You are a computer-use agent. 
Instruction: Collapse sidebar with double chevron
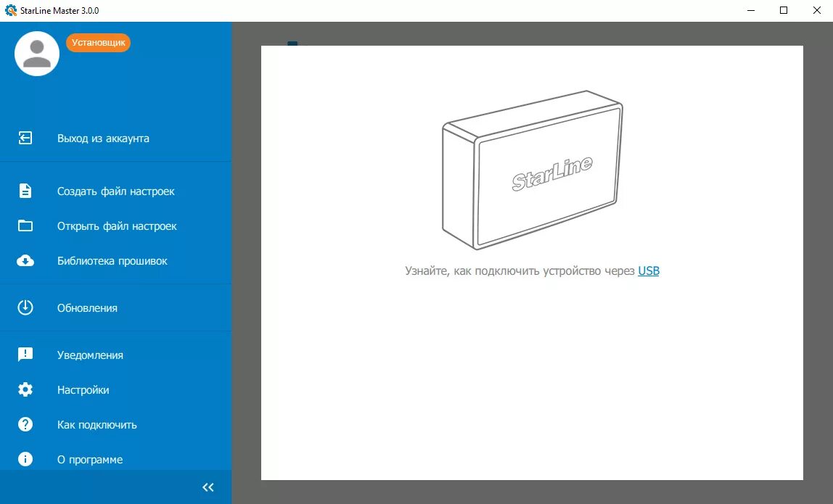(x=208, y=487)
